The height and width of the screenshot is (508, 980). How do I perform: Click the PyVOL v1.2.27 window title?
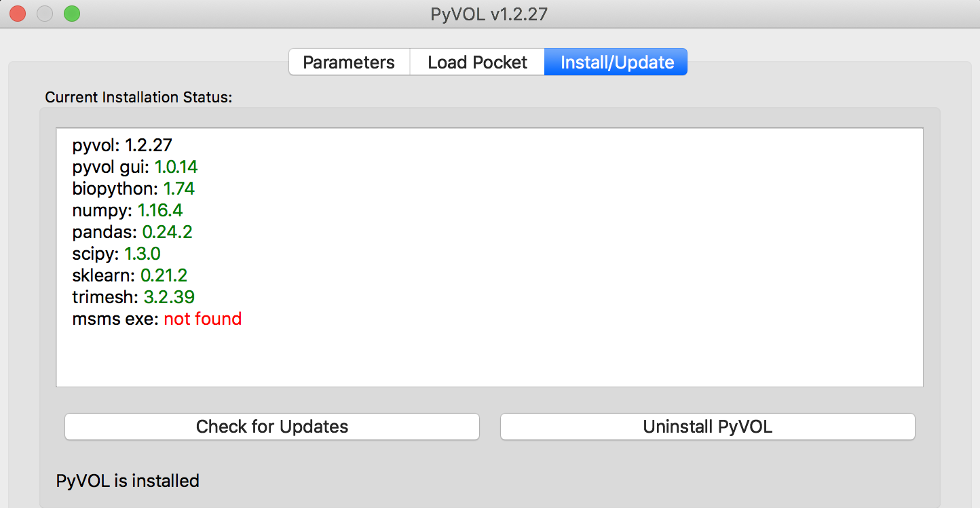coord(489,14)
